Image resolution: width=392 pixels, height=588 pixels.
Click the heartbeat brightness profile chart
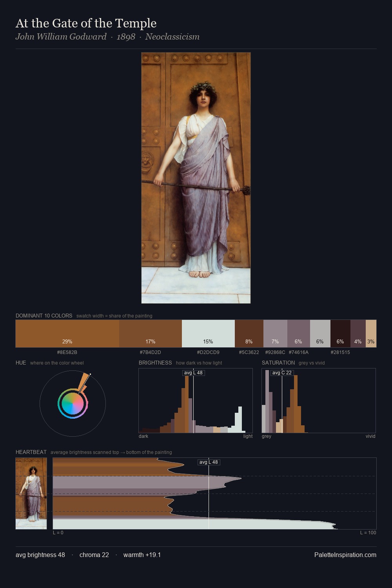(214, 494)
